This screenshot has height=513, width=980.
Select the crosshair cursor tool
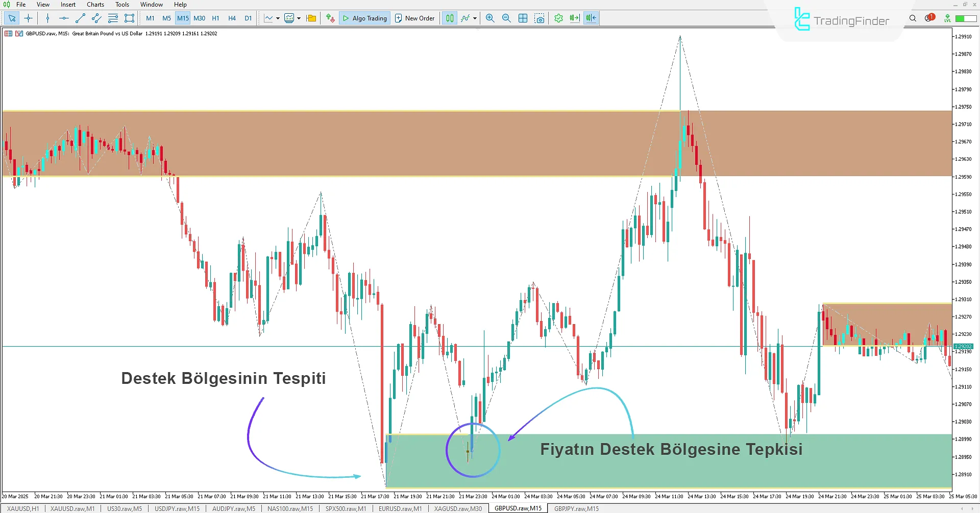[x=28, y=18]
